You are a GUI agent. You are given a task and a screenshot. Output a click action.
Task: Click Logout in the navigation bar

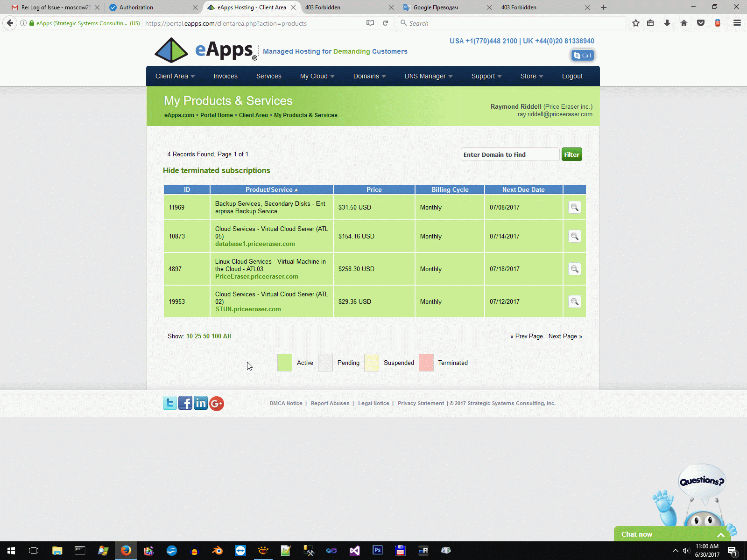pos(572,76)
